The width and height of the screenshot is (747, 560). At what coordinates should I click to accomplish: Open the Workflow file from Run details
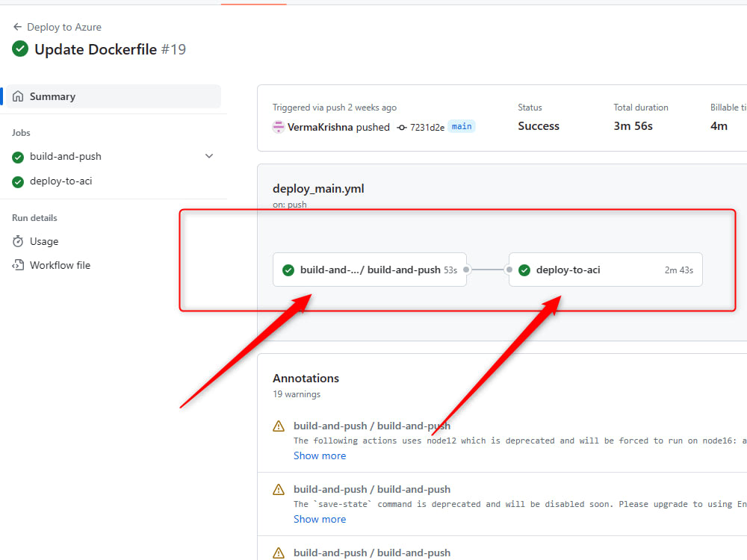click(60, 265)
